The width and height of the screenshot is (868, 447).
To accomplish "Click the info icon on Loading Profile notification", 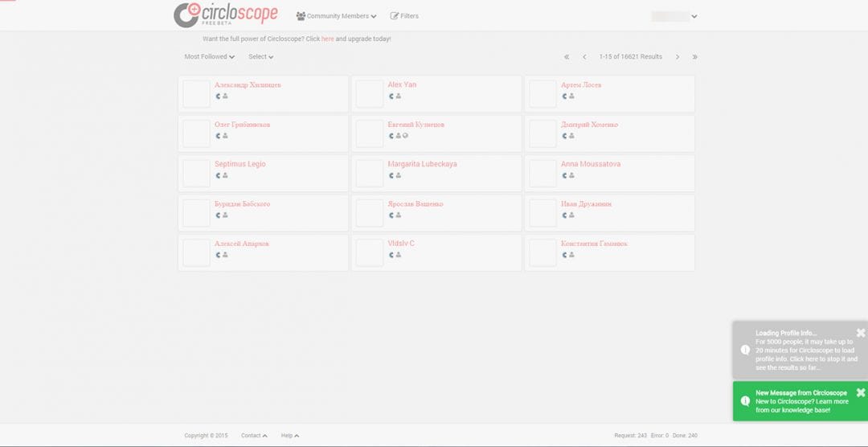I will click(745, 350).
